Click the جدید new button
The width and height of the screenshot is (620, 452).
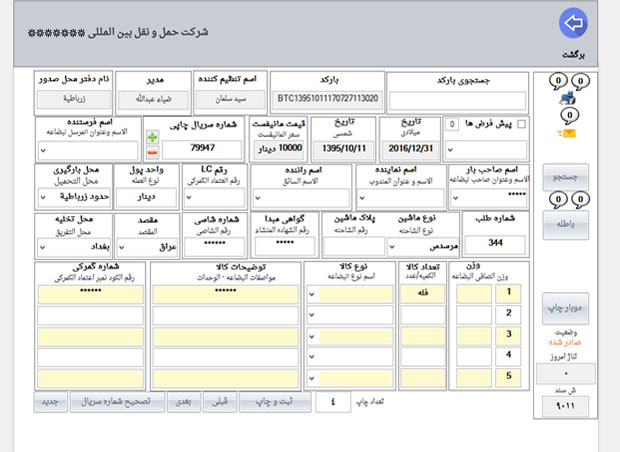pyautogui.click(x=51, y=402)
